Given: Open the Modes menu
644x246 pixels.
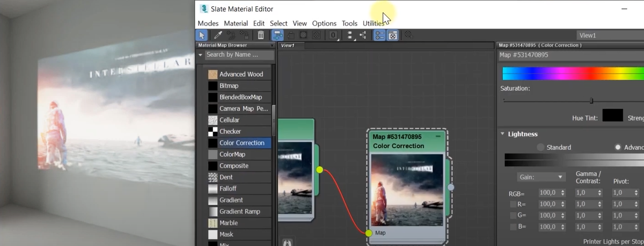Looking at the screenshot, I should point(208,23).
